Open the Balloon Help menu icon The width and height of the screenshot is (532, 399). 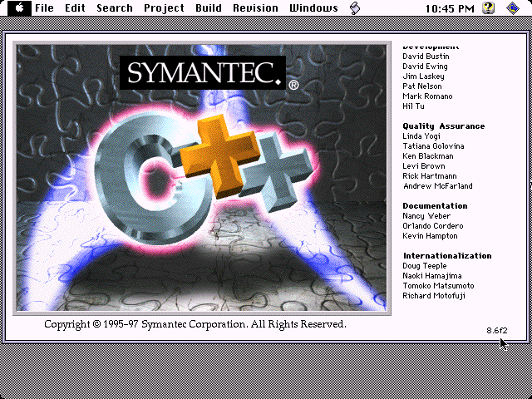coord(488,7)
